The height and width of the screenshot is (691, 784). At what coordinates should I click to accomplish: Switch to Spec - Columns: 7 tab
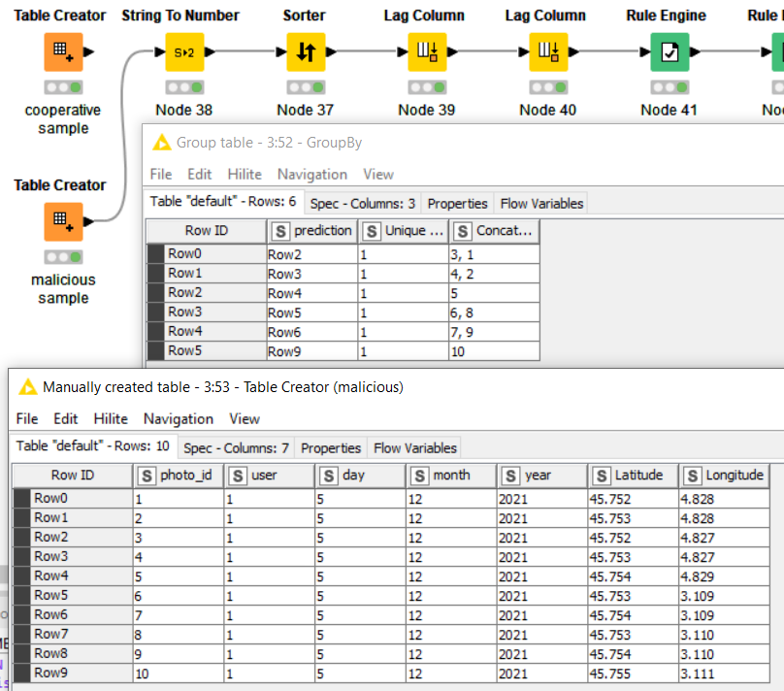pos(236,448)
